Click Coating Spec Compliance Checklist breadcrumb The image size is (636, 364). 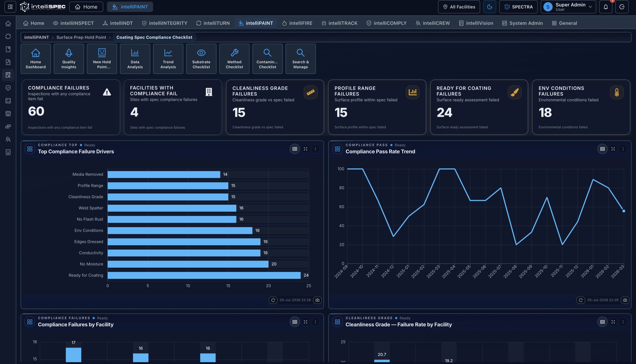(x=154, y=37)
